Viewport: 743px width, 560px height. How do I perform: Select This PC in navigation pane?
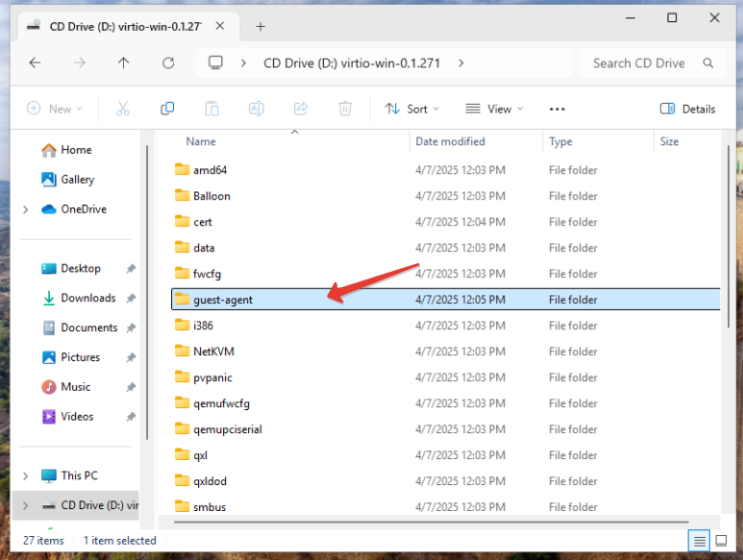[69, 475]
